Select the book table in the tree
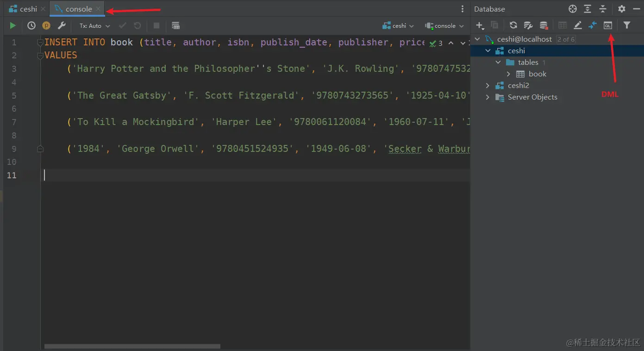644x351 pixels. point(538,74)
